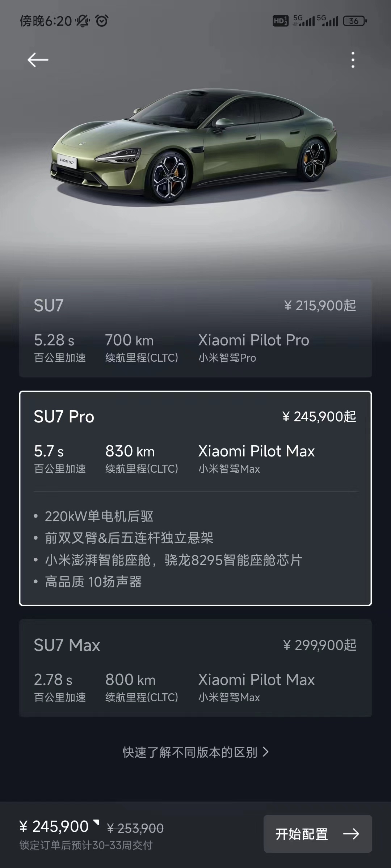The image size is (391, 868).
Task: Open 快速了解不同版本的区别 link
Action: pyautogui.click(x=195, y=752)
